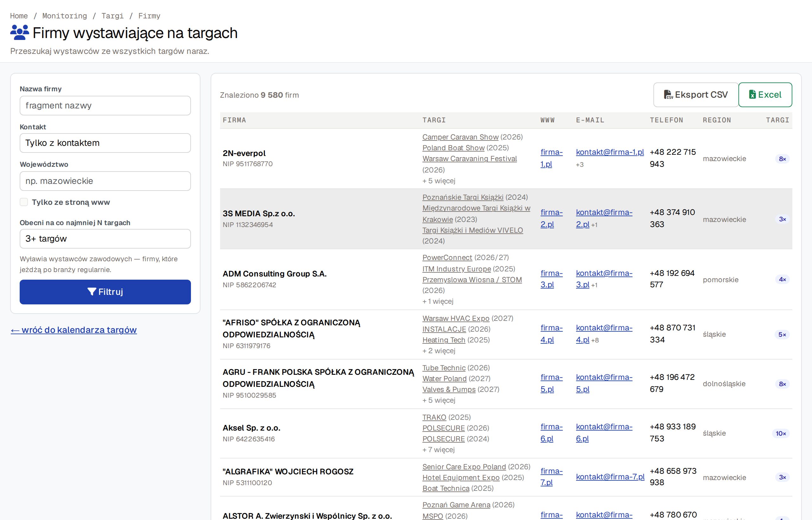
Task: Open Water Poland link
Action: tap(444, 379)
